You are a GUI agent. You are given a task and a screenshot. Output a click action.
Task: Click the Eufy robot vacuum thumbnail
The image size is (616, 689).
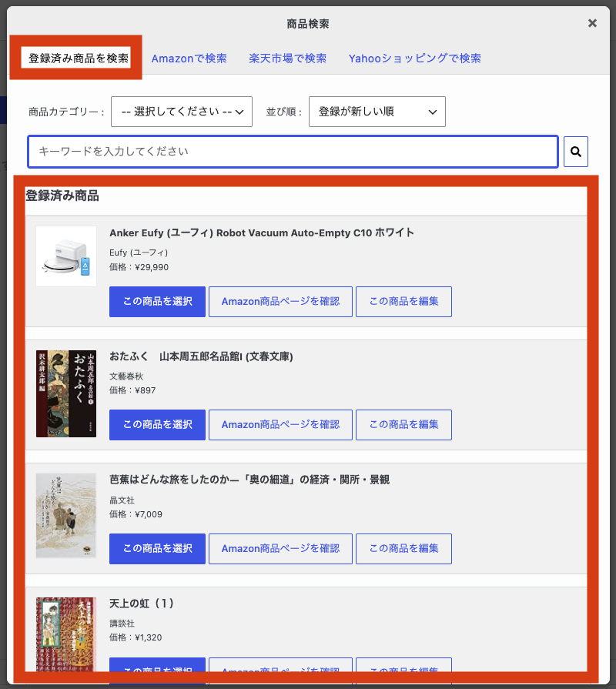pyautogui.click(x=66, y=256)
